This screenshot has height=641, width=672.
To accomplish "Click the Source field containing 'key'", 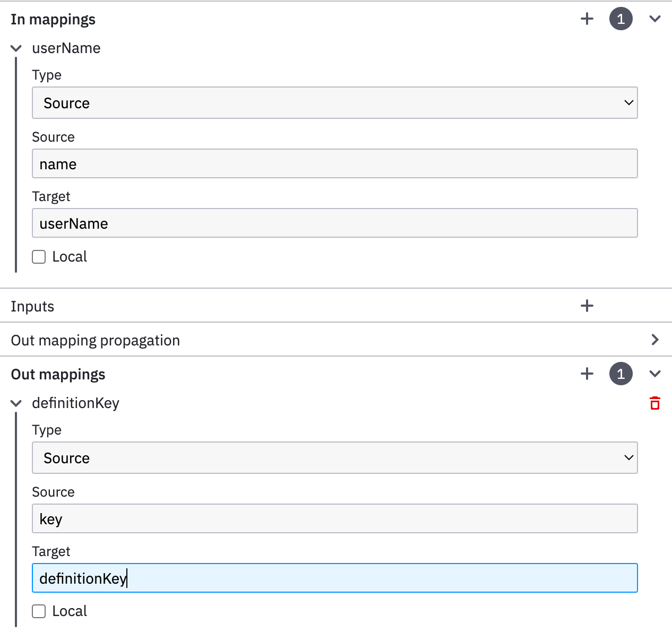I will 334,519.
